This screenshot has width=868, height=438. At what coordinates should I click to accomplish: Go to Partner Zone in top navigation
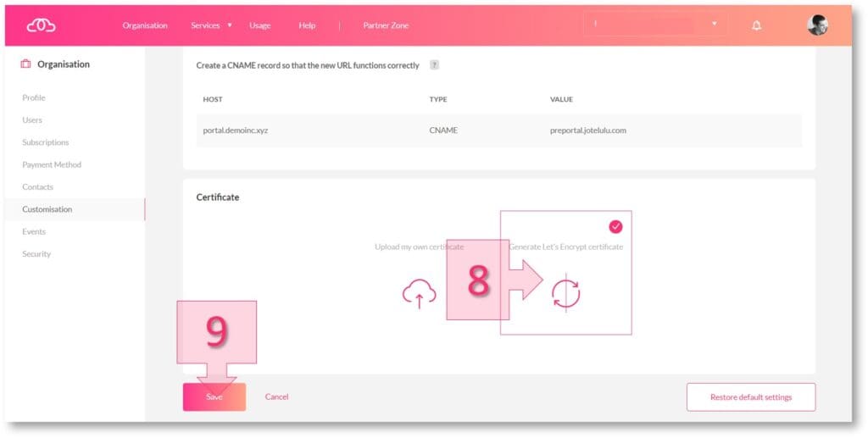(x=386, y=25)
